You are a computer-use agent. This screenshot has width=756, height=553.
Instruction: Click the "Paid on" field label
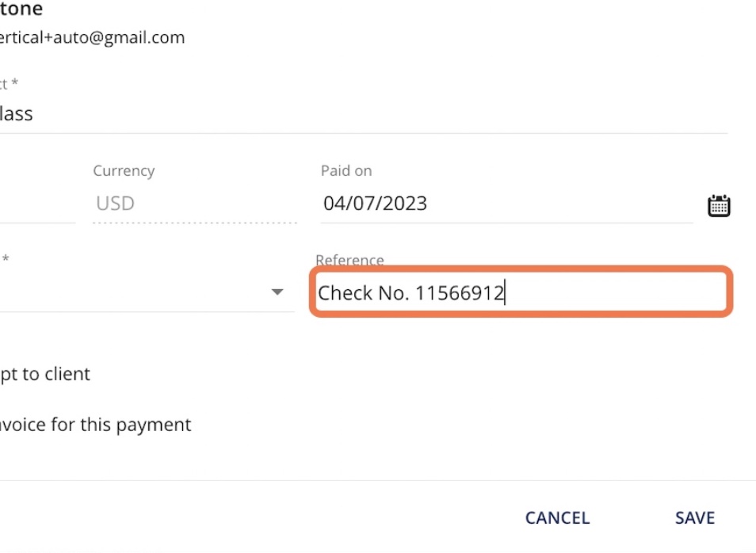pos(346,171)
